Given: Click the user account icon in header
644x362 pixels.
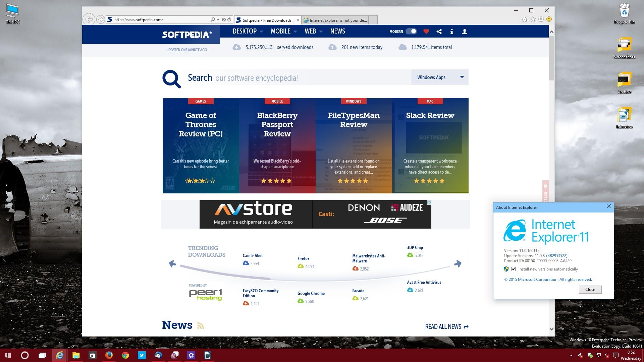Looking at the screenshot, I should [465, 32].
